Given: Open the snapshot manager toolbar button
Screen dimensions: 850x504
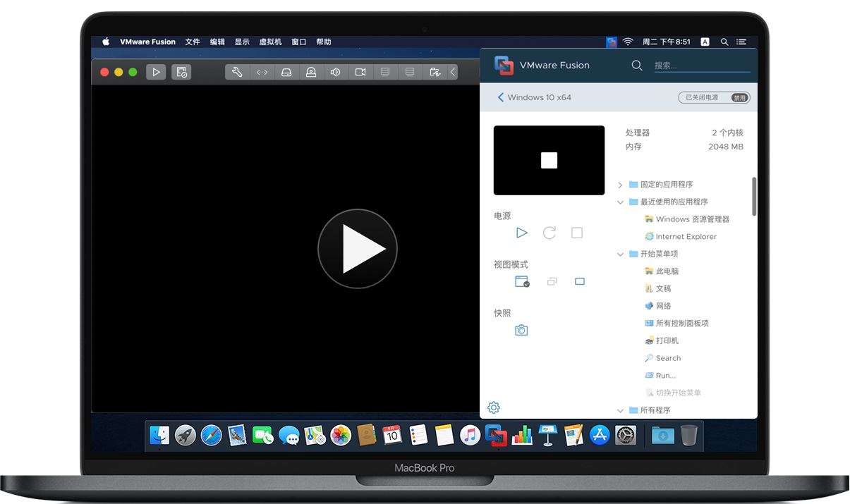Looking at the screenshot, I should coord(181,72).
